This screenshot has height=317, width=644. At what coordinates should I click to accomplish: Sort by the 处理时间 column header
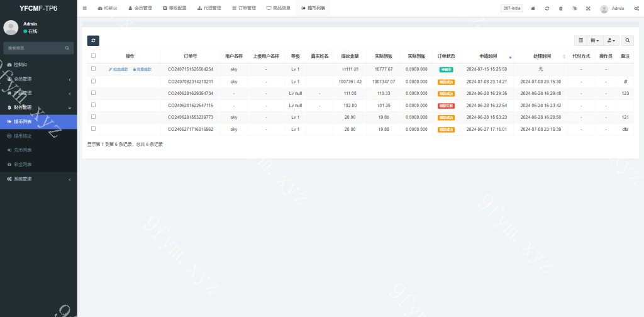[540, 56]
